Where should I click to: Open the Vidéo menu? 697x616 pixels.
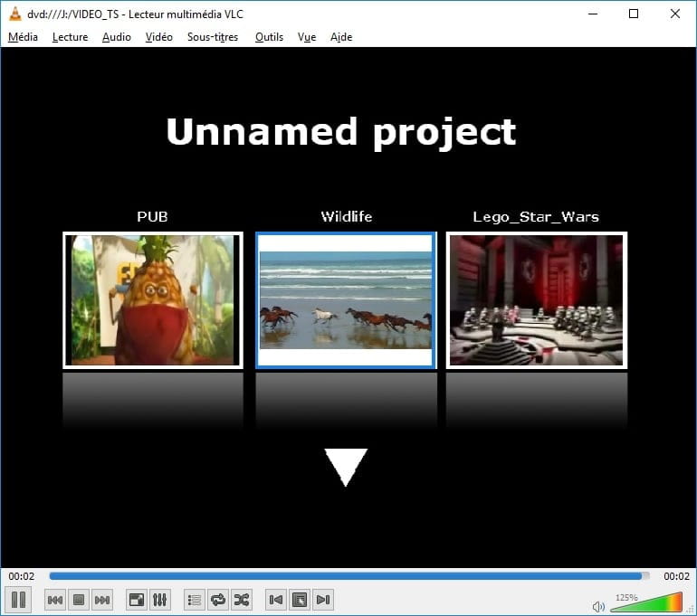(158, 37)
